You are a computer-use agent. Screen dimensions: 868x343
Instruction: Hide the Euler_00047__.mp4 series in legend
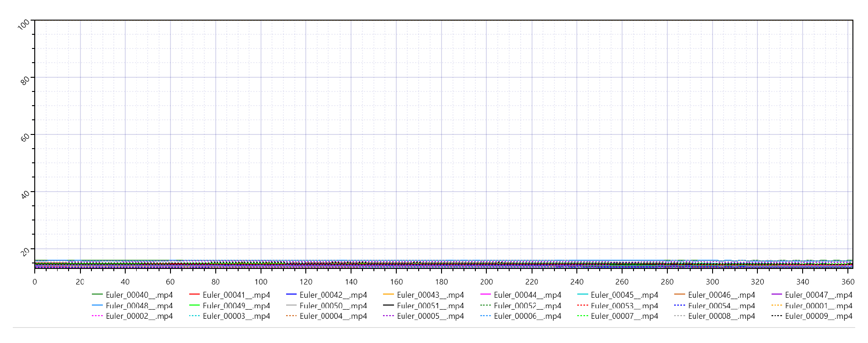818,295
